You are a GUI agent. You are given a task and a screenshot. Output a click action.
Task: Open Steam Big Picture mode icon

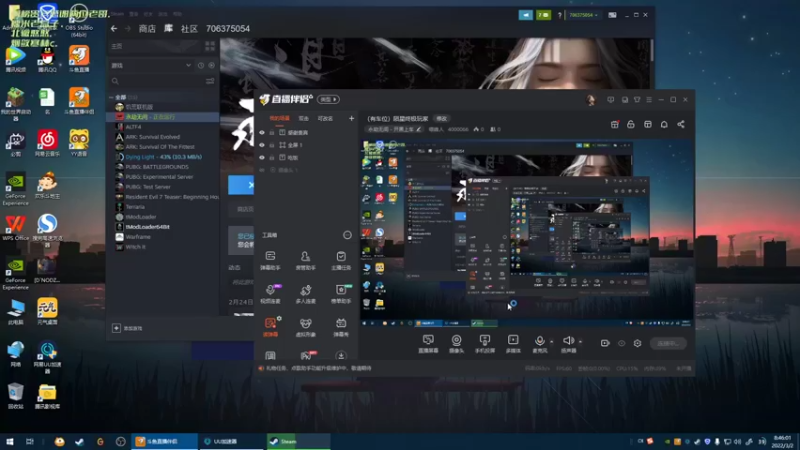(612, 15)
